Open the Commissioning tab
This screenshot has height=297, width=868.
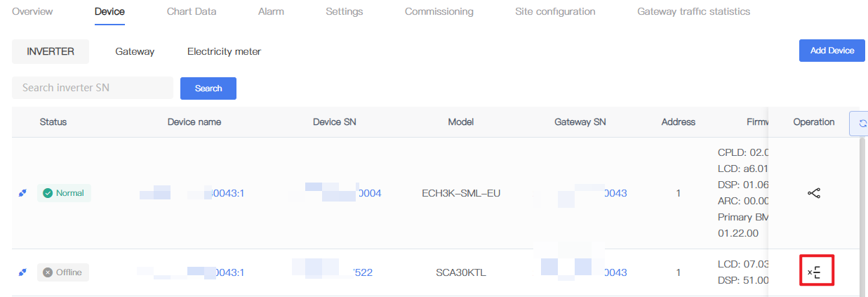[439, 11]
